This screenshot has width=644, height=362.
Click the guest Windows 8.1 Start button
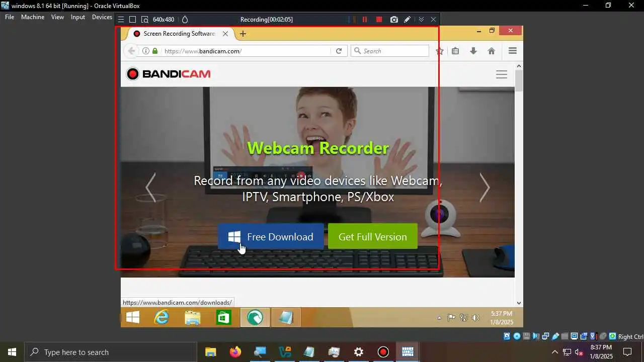pos(133,317)
